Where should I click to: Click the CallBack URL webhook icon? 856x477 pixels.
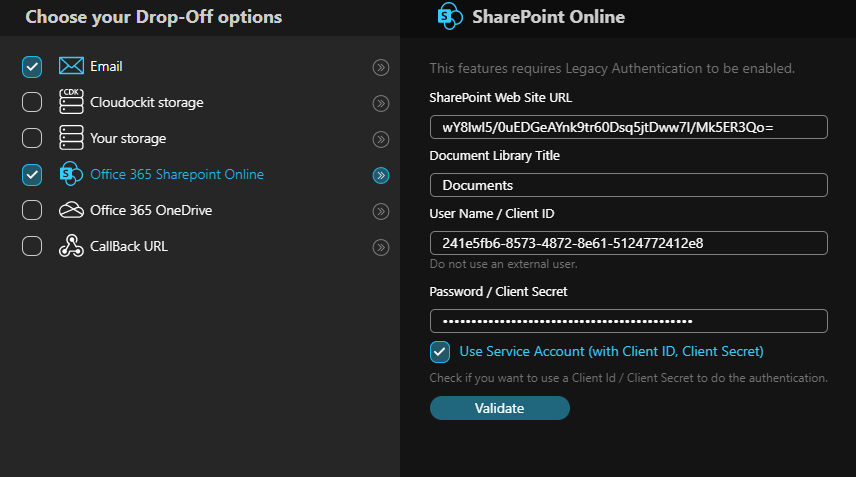click(71, 246)
